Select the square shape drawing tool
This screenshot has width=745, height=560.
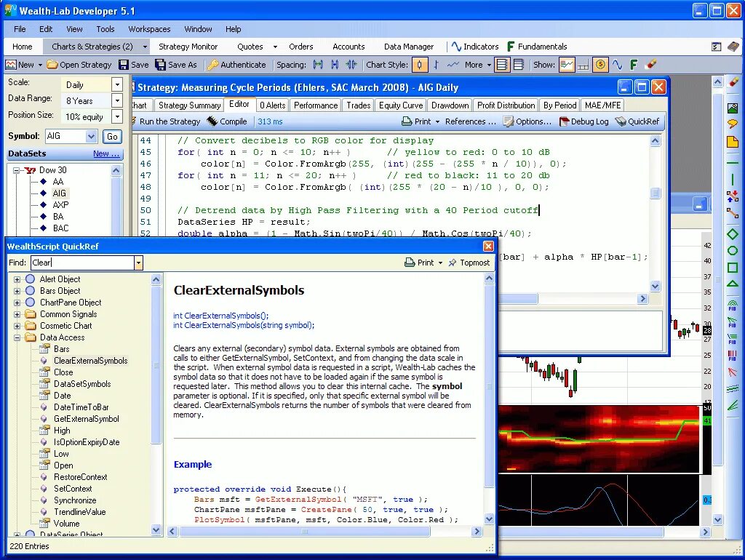click(x=733, y=268)
